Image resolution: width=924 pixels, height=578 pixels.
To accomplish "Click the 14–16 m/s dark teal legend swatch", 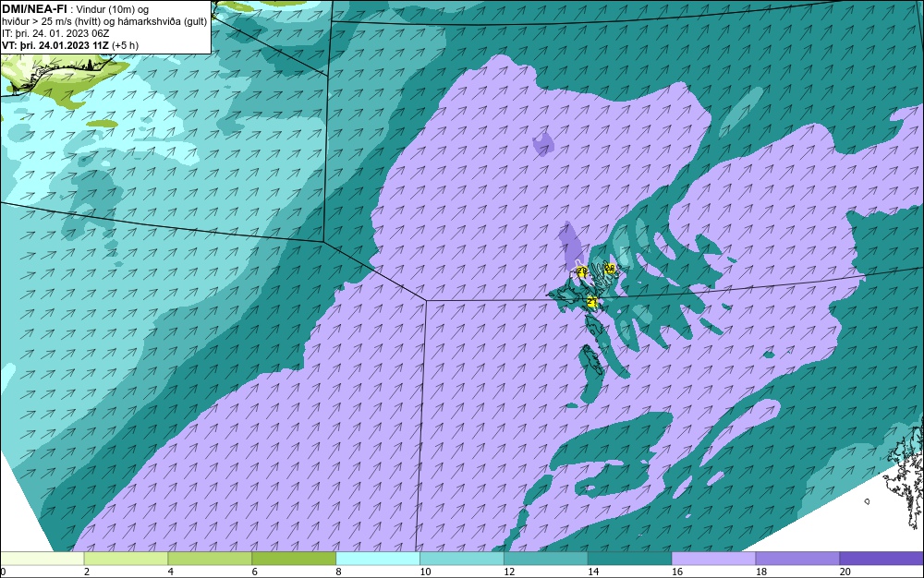I will (630, 558).
